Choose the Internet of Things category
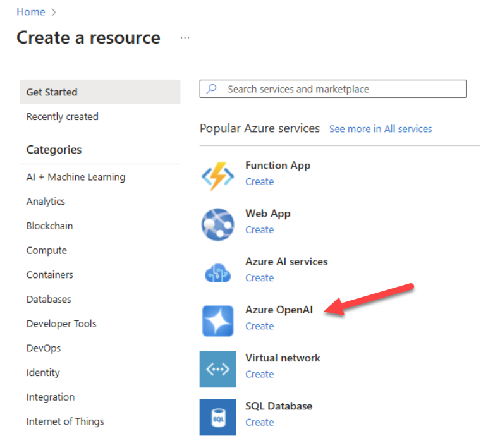The height and width of the screenshot is (448, 488). pyautogui.click(x=65, y=421)
